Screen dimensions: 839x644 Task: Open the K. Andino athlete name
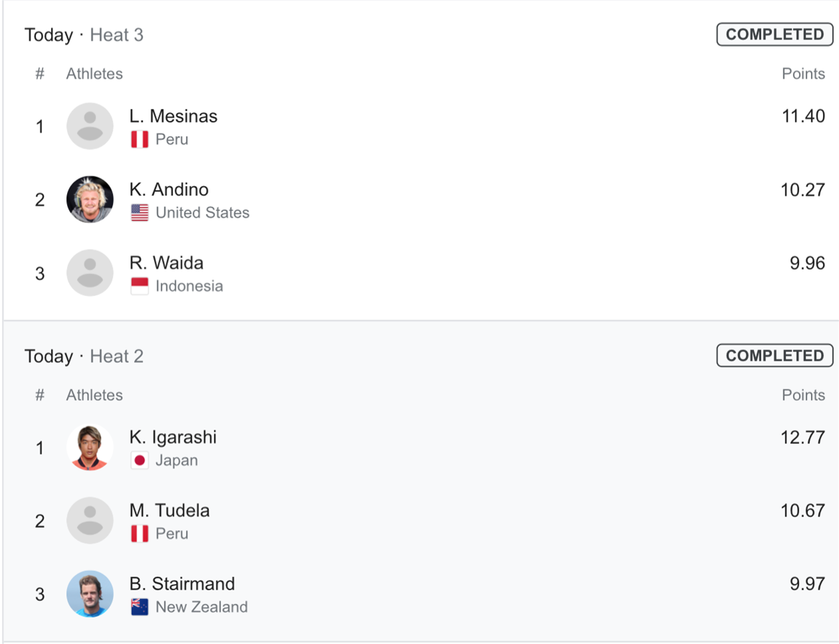click(169, 189)
